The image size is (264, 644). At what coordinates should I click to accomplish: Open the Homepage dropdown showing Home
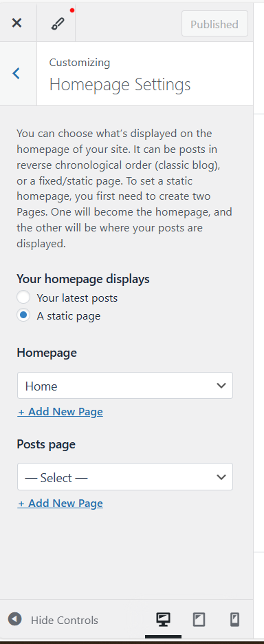(x=125, y=386)
